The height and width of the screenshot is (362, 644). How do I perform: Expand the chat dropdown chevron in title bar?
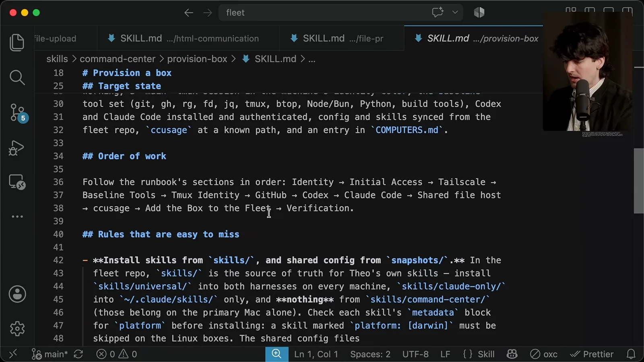[x=455, y=12]
